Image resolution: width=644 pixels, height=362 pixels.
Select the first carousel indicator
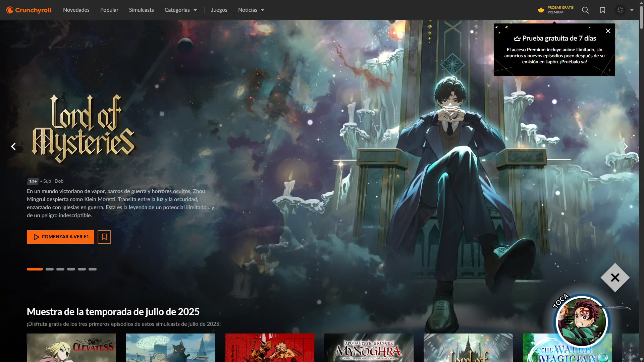(35, 269)
